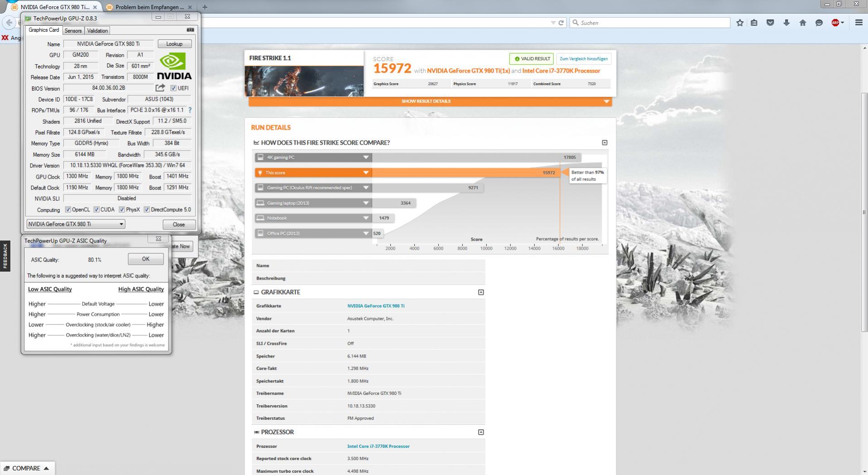The width and height of the screenshot is (868, 475).
Task: Open a new tab with plus icon
Action: [205, 7]
